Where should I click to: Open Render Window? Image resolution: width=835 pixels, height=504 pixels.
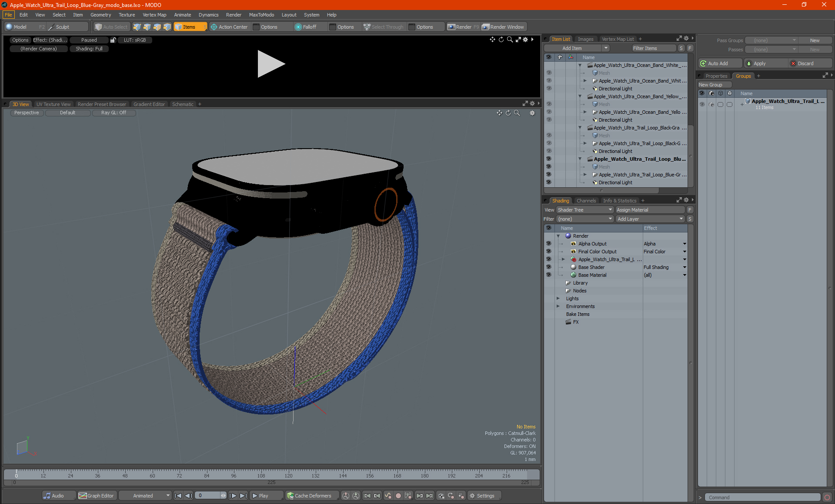pos(503,27)
